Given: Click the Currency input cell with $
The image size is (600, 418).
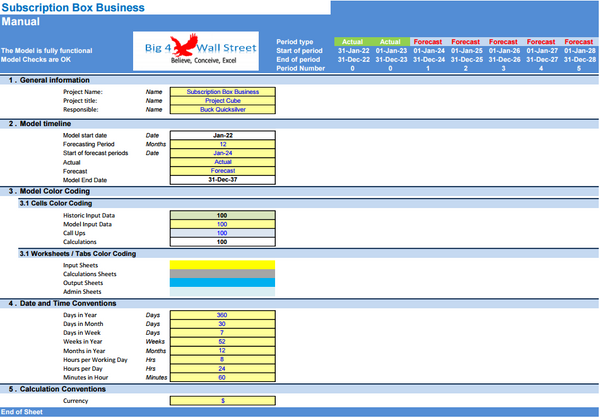Looking at the screenshot, I should click(222, 400).
